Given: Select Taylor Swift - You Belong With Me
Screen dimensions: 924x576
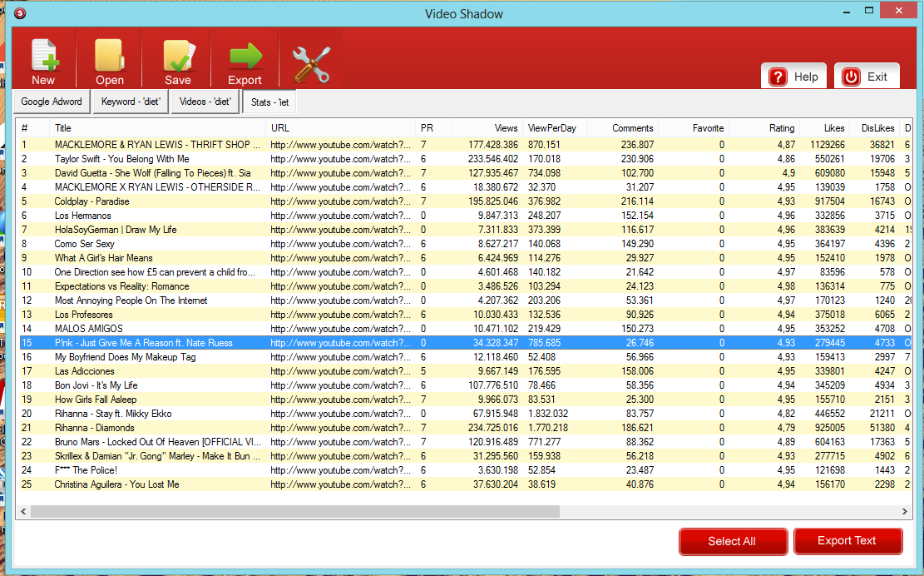Looking at the screenshot, I should [x=465, y=159].
